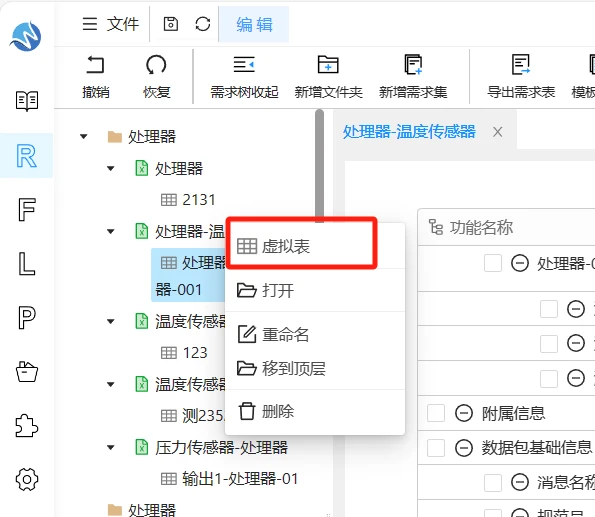Select tree item 2131
The image size is (595, 517).
[x=199, y=200]
